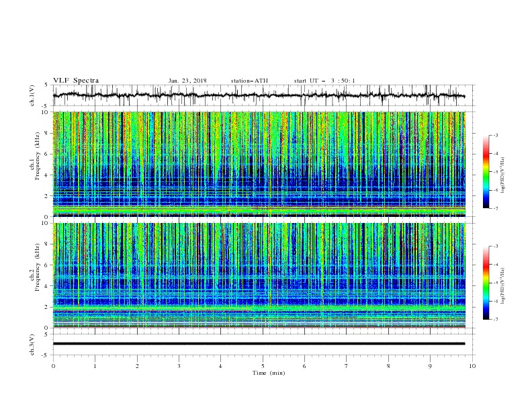Click the time-axis tick label '8'

tap(388, 366)
